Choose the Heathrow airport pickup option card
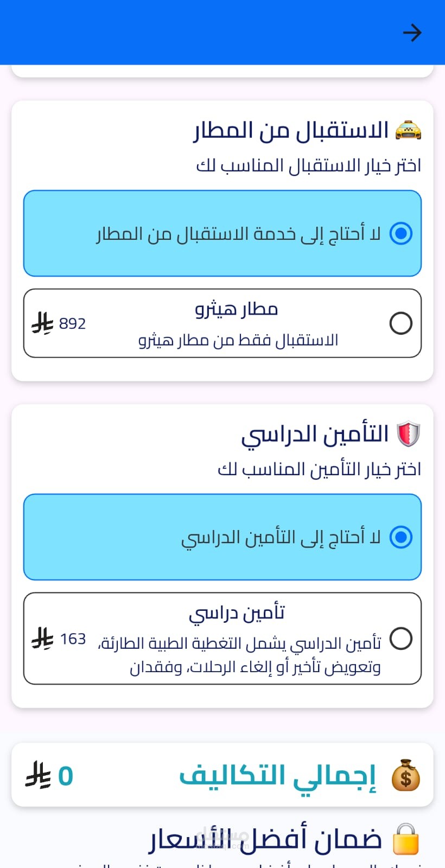 point(223,323)
